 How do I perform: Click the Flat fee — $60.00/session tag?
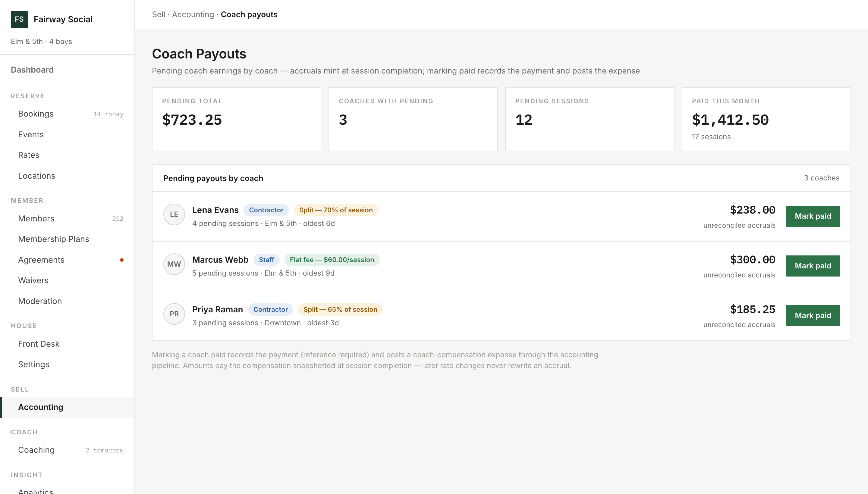click(x=332, y=260)
